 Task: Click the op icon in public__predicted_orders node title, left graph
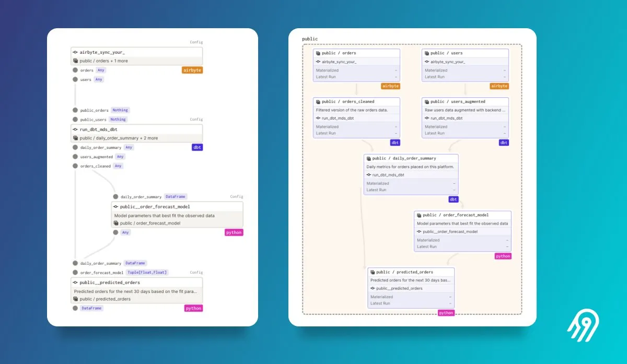pos(75,283)
